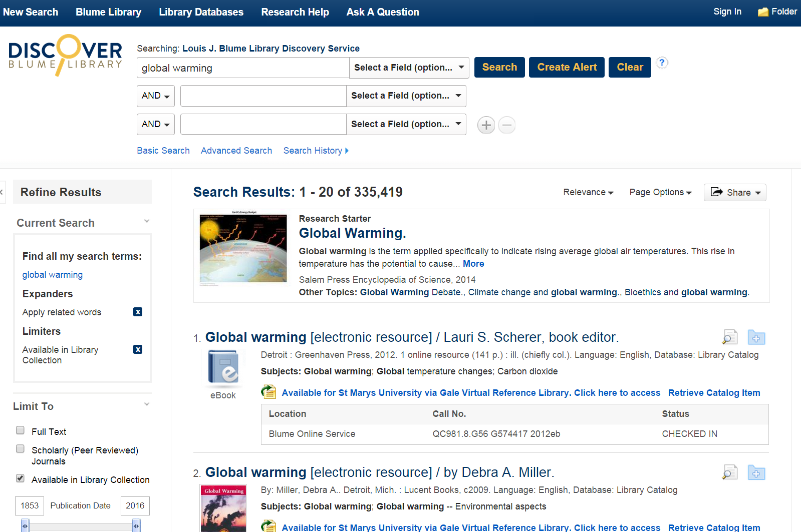Screen dimensions: 801x532
Task: Click the search help question mark icon
Action: pos(662,63)
